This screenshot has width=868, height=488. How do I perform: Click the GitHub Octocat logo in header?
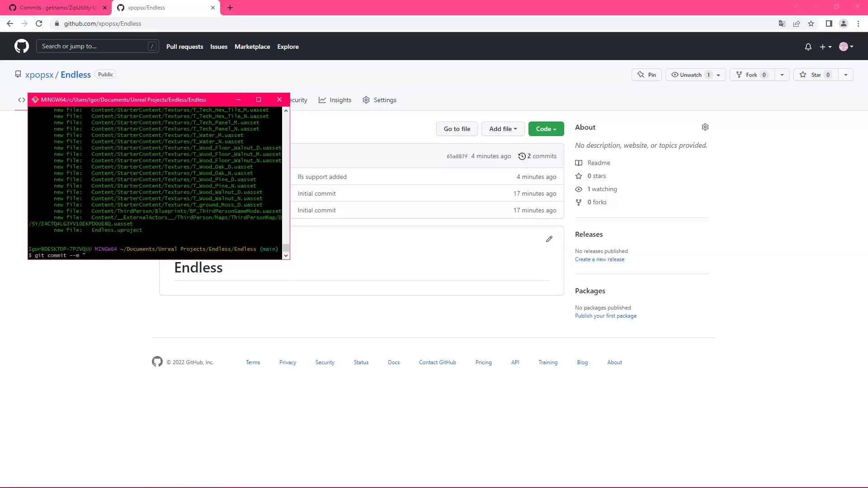pyautogui.click(x=22, y=46)
